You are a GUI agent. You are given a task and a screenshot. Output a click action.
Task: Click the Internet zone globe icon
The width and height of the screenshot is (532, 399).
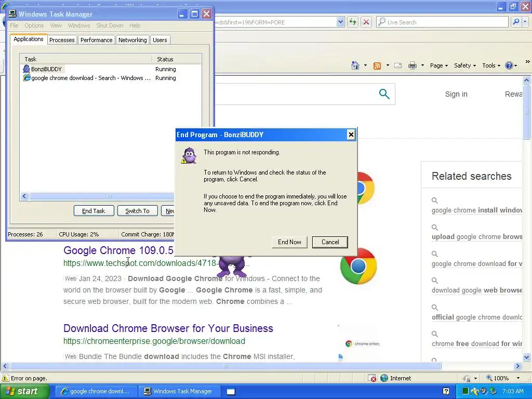click(x=384, y=378)
